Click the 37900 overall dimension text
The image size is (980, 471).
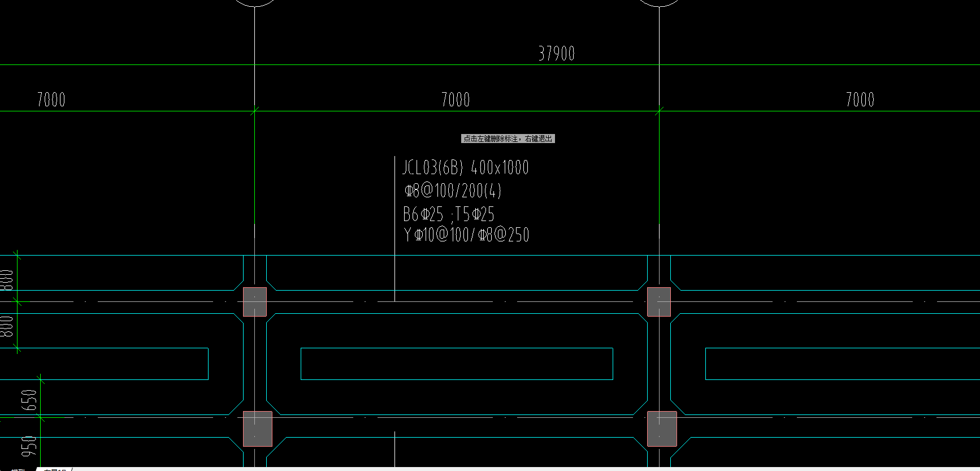[557, 54]
